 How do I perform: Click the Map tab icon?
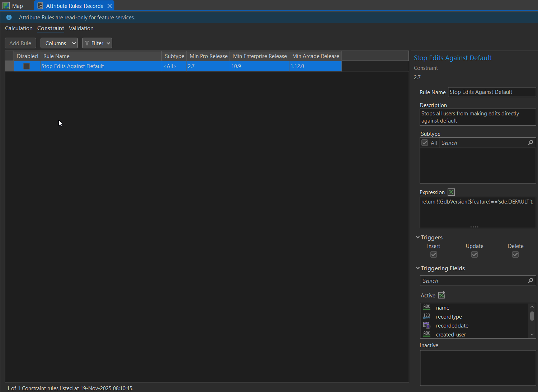tap(6, 6)
